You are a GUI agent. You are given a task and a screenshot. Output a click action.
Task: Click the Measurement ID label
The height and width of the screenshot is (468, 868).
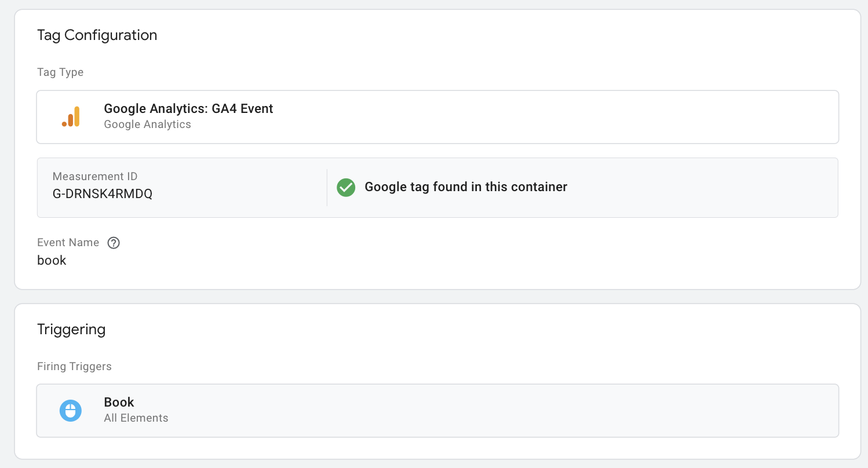pyautogui.click(x=95, y=177)
